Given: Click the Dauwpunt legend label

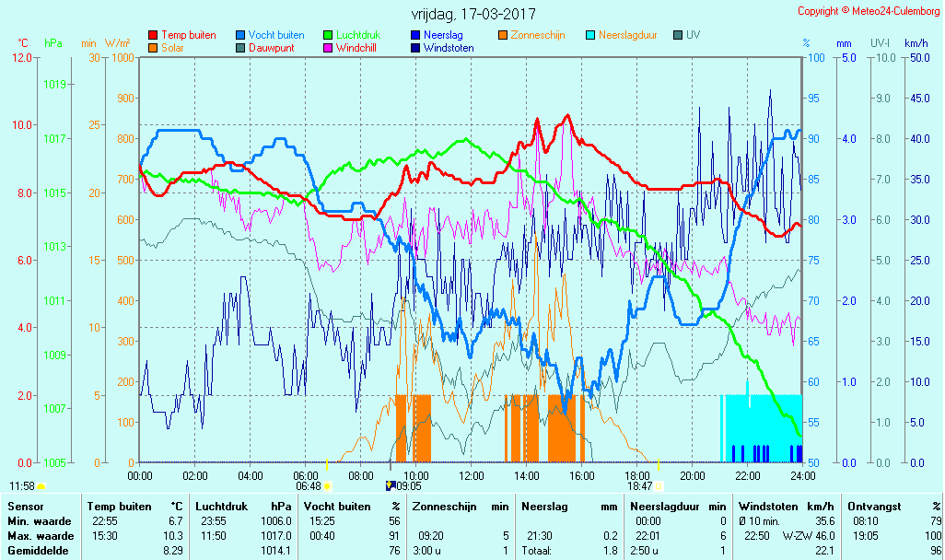Looking at the screenshot, I should 271,48.
